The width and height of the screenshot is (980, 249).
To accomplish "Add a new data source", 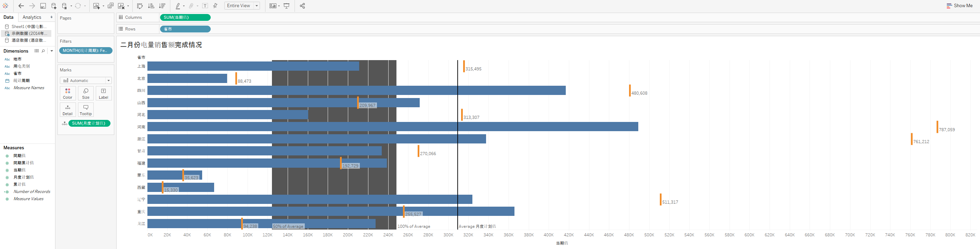I will click(54, 6).
